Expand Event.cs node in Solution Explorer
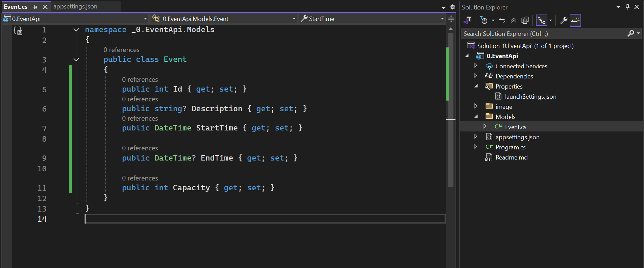The width and height of the screenshot is (644, 268). (485, 127)
